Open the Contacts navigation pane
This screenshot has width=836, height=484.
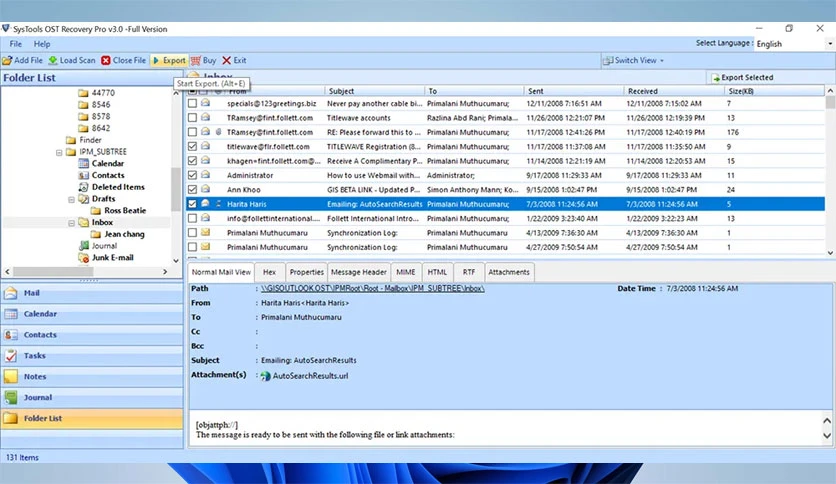(92, 335)
